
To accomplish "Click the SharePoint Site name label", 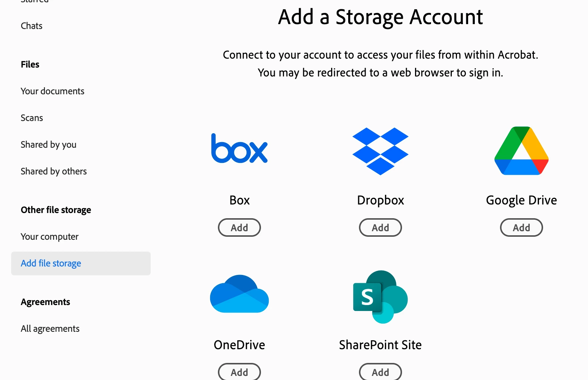I will pos(380,345).
